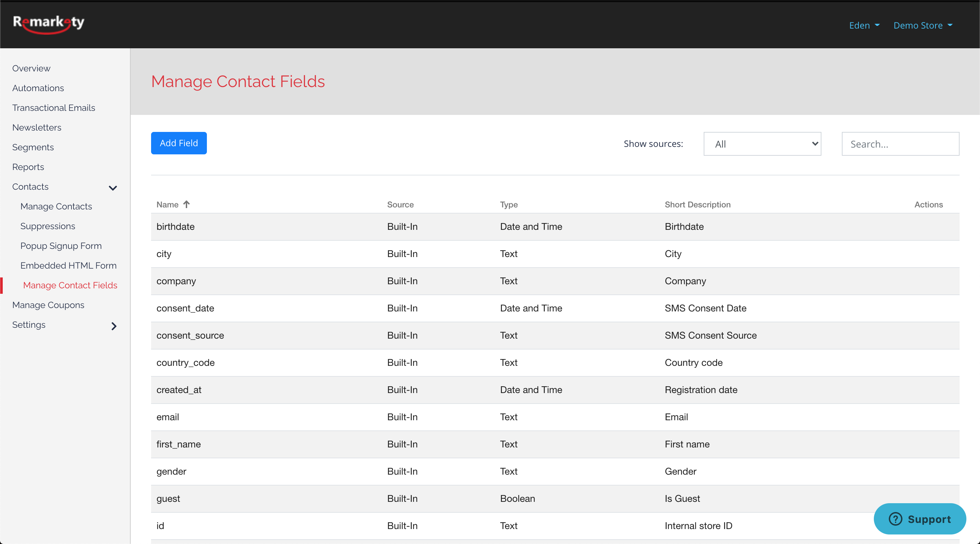Click the Manage Contact Fields page title
Screen dimensions: 980x544
click(238, 81)
